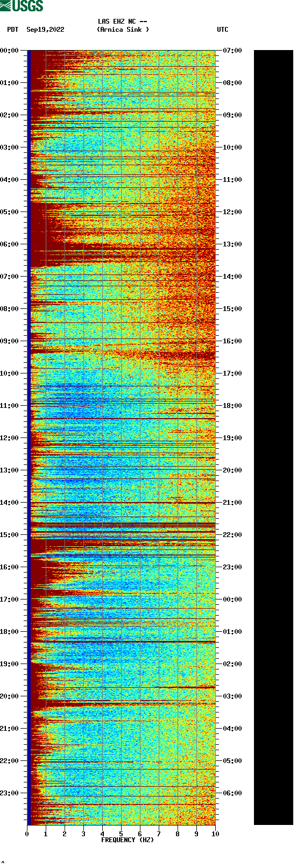This screenshot has height=868, width=297.
Task: Select the 03:00 PDT time label
Action: 9,147
